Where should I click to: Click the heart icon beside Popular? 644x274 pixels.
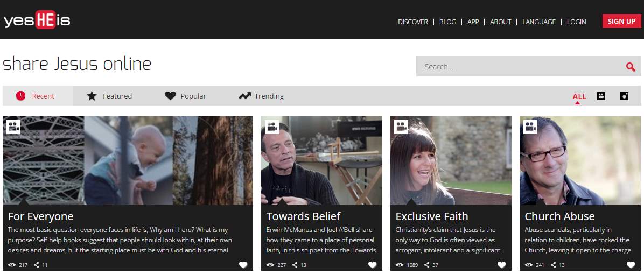(170, 96)
